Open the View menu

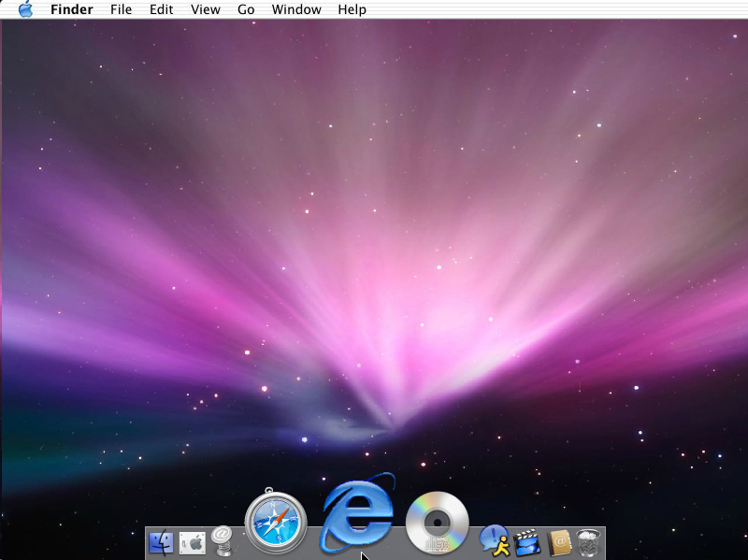(206, 9)
